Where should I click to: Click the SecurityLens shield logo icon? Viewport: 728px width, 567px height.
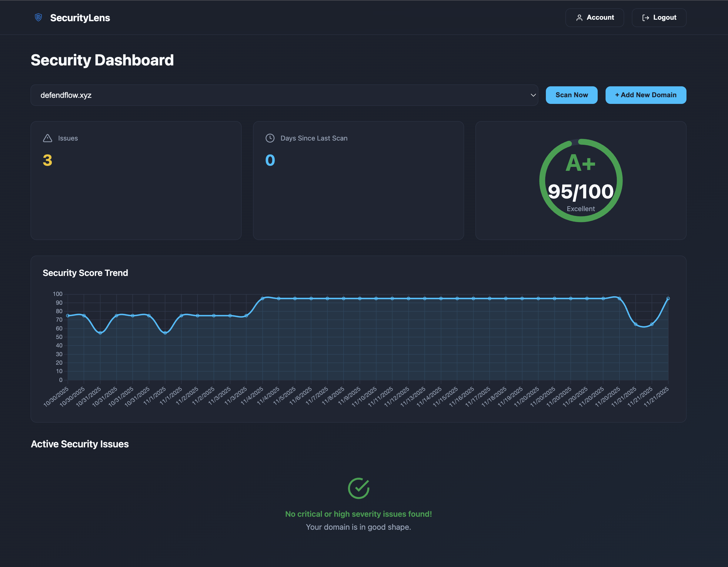38,17
